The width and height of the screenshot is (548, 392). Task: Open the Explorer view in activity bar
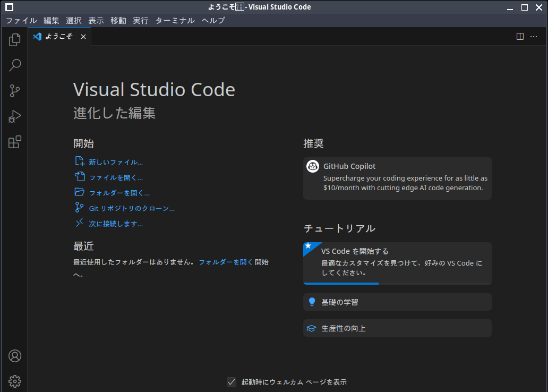coord(15,39)
